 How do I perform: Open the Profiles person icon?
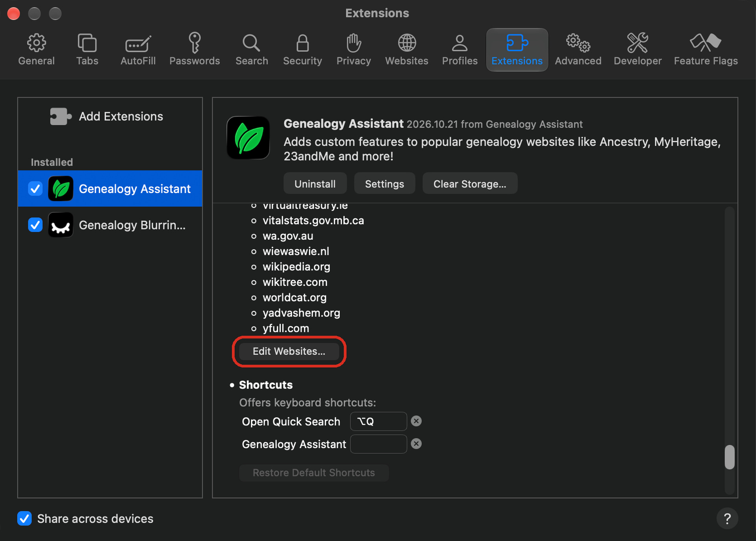(460, 43)
